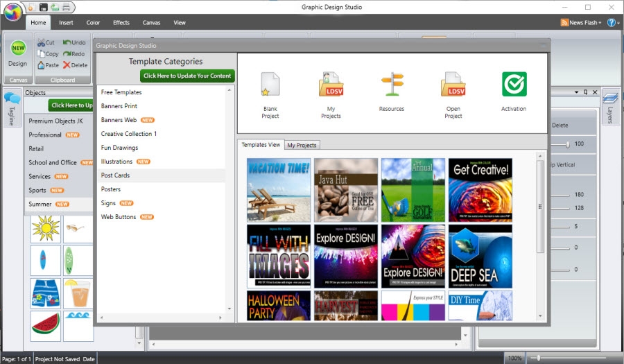Select the Post Cards template category
Image resolution: width=624 pixels, height=364 pixels.
click(x=115, y=175)
